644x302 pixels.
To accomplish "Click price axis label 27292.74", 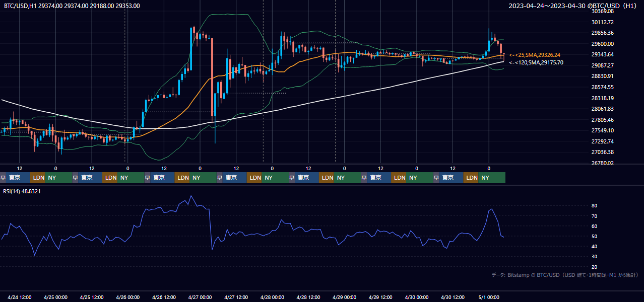I will (x=603, y=141).
